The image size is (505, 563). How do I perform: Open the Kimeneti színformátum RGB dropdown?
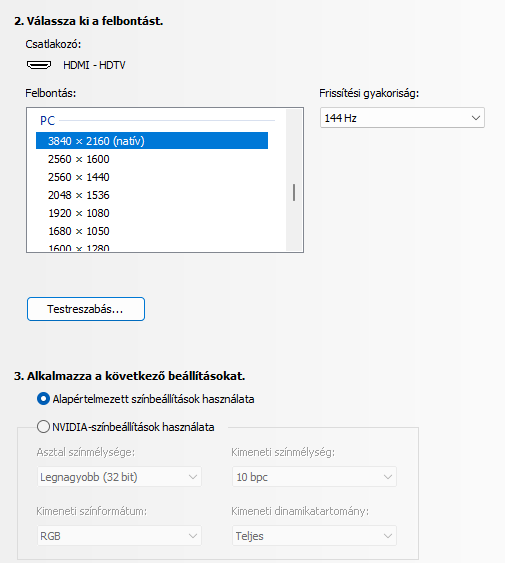pyautogui.click(x=119, y=536)
